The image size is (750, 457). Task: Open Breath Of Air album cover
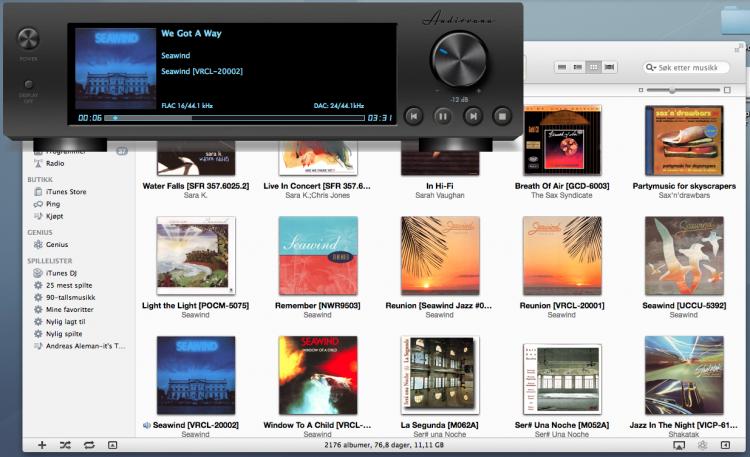click(562, 140)
